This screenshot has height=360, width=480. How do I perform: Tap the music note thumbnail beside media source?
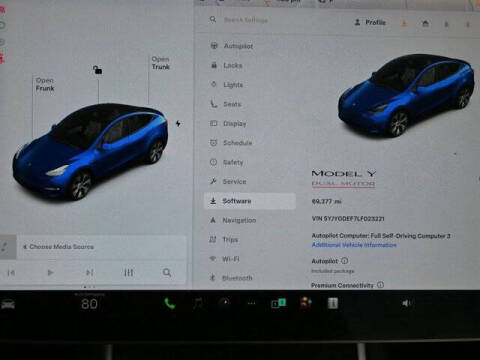coord(7,247)
